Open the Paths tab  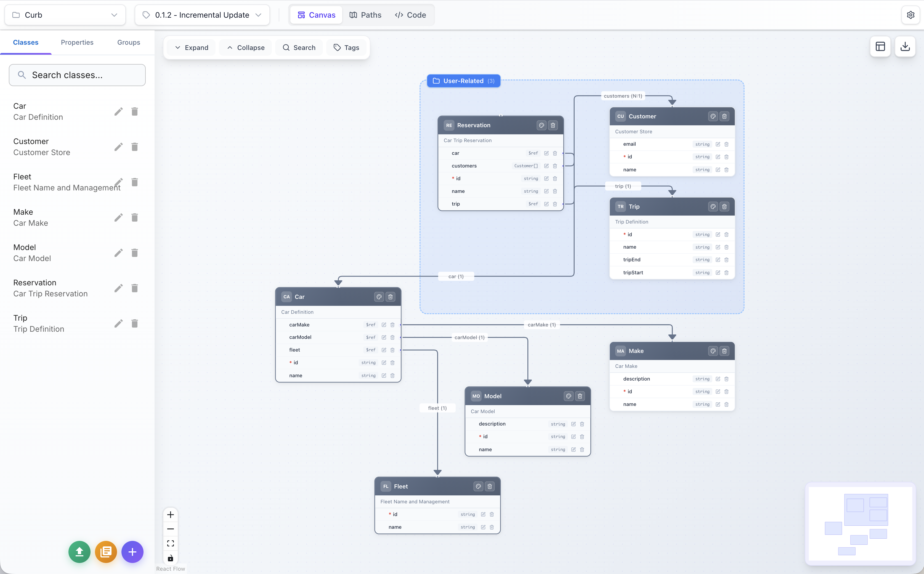365,15
